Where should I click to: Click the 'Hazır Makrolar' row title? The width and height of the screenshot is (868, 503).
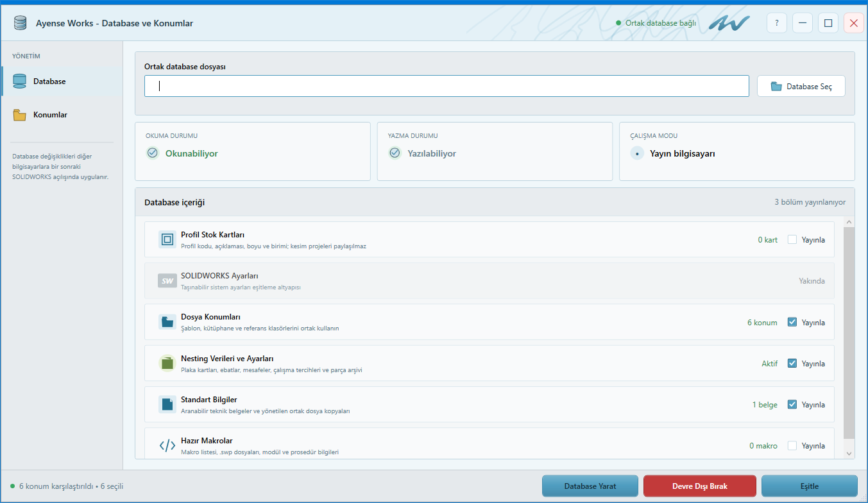click(207, 441)
